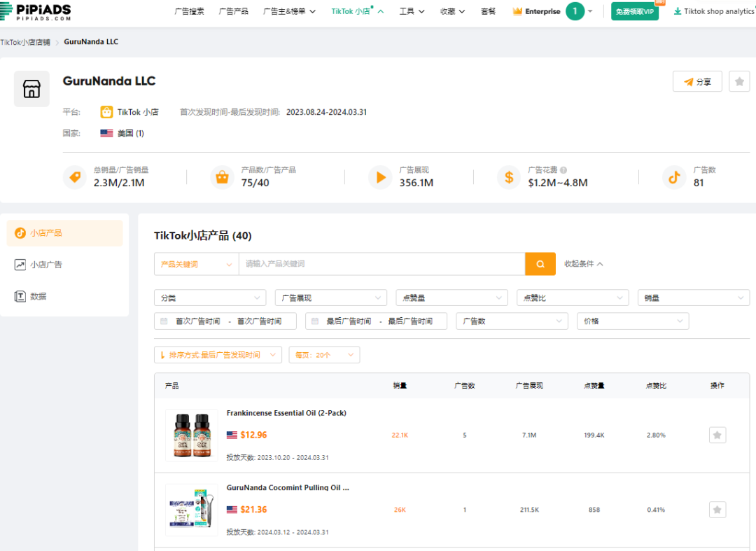Open Frankincense Essential Oil (2-Pack) product title
Image resolution: width=756 pixels, height=551 pixels.
pyautogui.click(x=286, y=413)
